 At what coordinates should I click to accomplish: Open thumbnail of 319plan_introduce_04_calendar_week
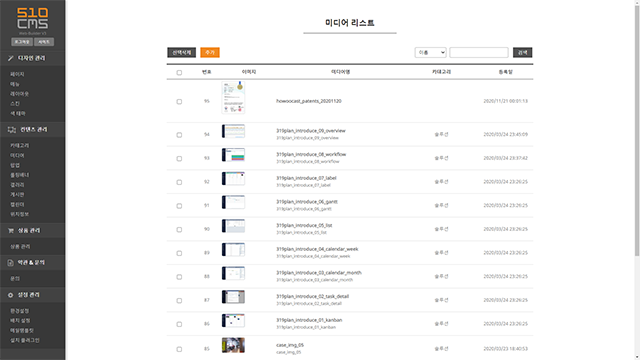pyautogui.click(x=233, y=250)
